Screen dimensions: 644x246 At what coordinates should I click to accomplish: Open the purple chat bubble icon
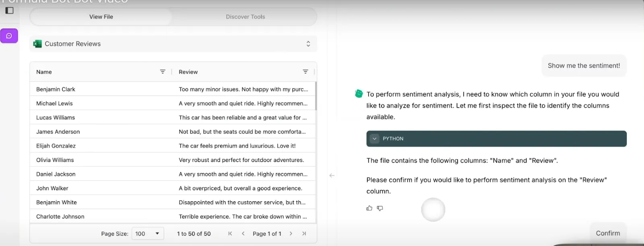click(x=9, y=36)
